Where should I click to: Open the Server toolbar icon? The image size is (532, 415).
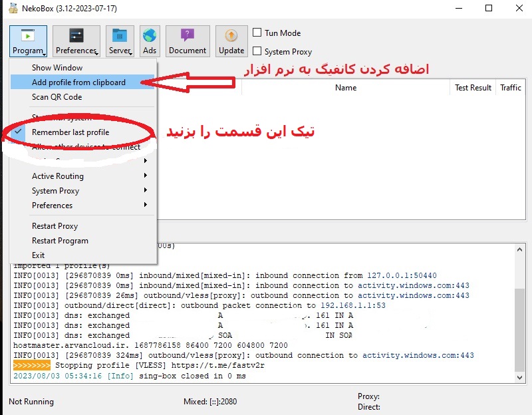(x=120, y=41)
